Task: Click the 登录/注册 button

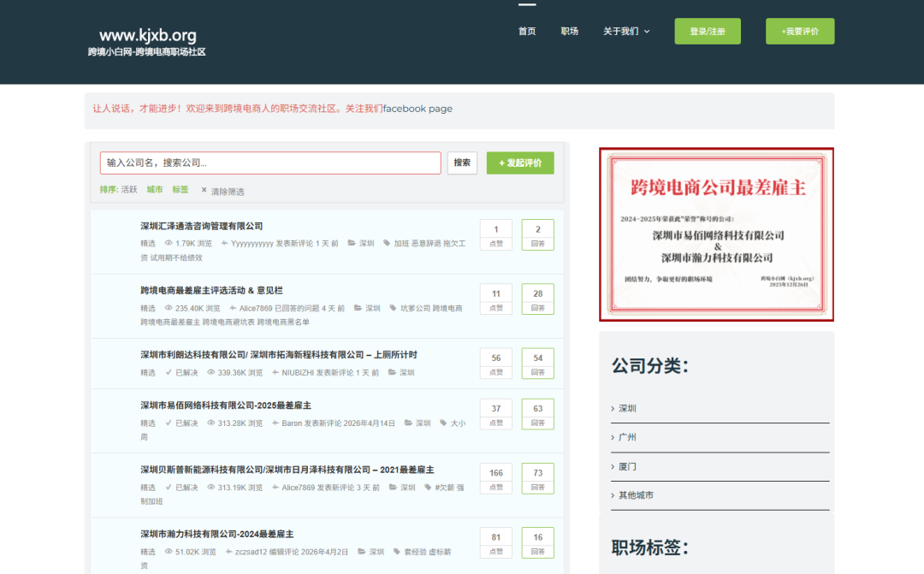Action: click(x=708, y=30)
